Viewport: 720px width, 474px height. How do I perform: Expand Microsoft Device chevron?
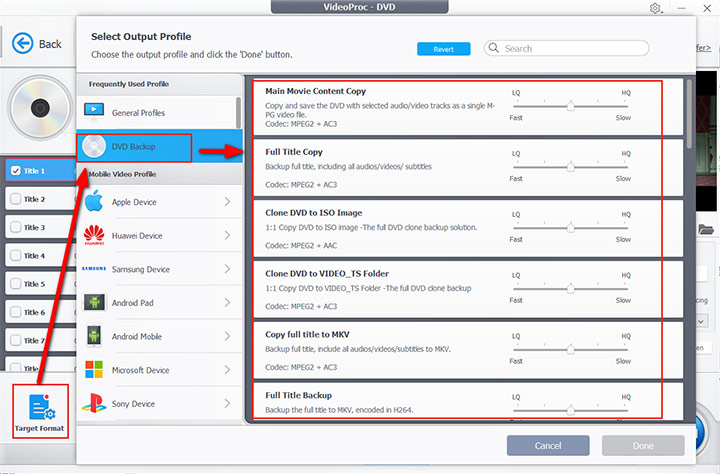tap(227, 370)
